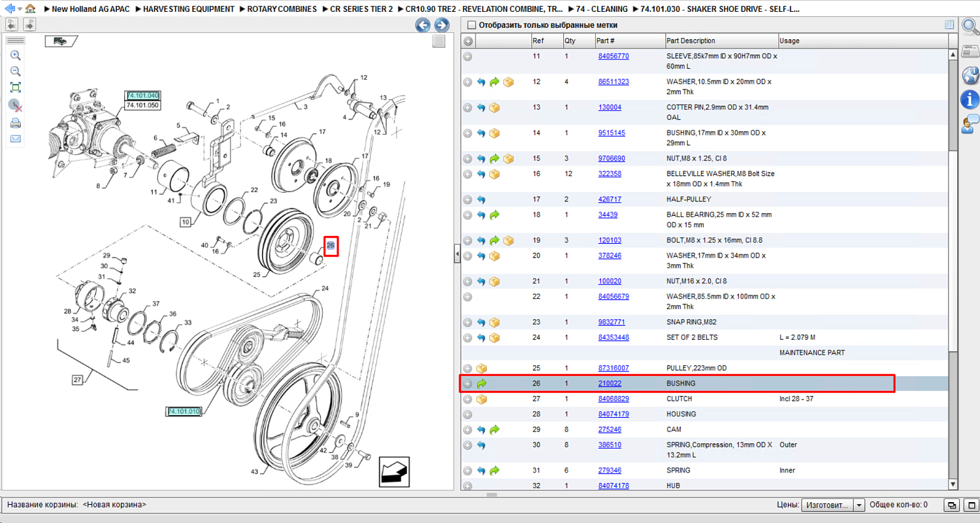Add the SLEEVE 84056770 using its plus icon

pyautogui.click(x=468, y=57)
